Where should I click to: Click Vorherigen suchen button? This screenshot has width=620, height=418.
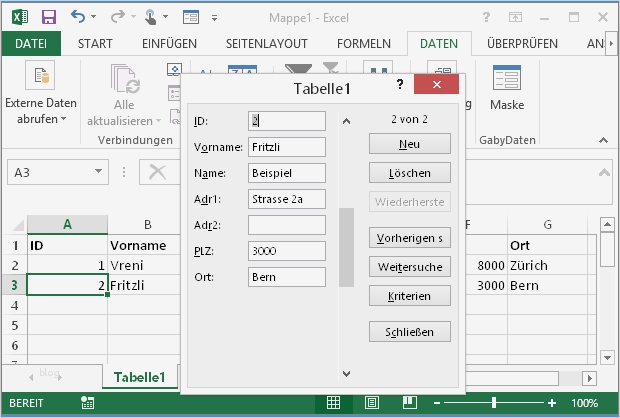[410, 238]
